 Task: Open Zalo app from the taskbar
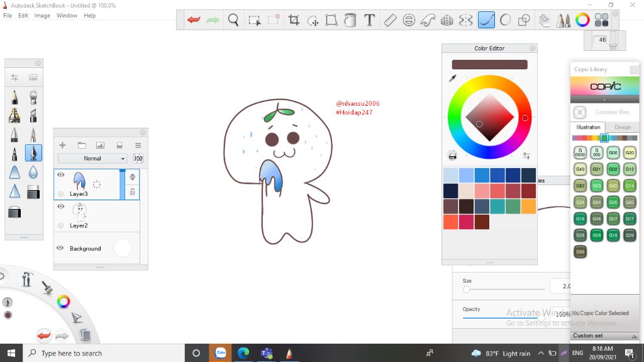221,353
